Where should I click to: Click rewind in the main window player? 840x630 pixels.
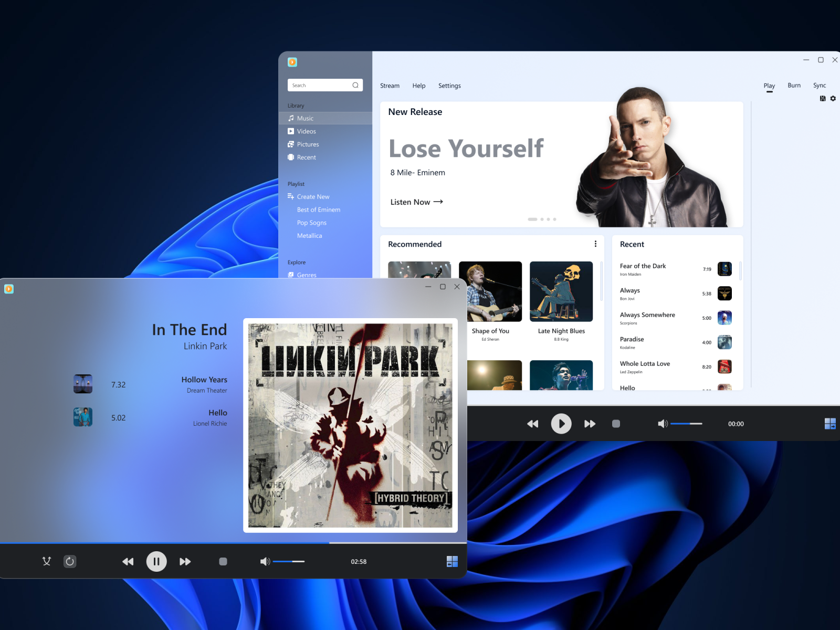532,424
